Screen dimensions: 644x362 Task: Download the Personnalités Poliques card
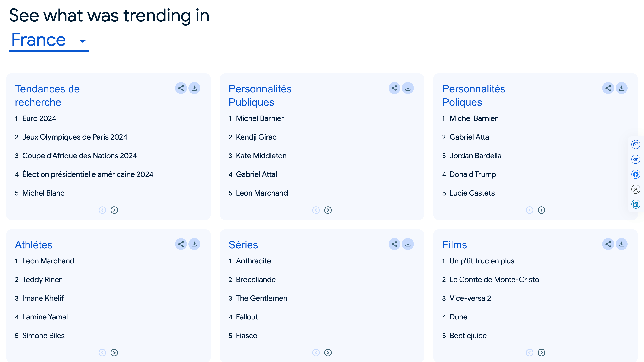point(621,88)
